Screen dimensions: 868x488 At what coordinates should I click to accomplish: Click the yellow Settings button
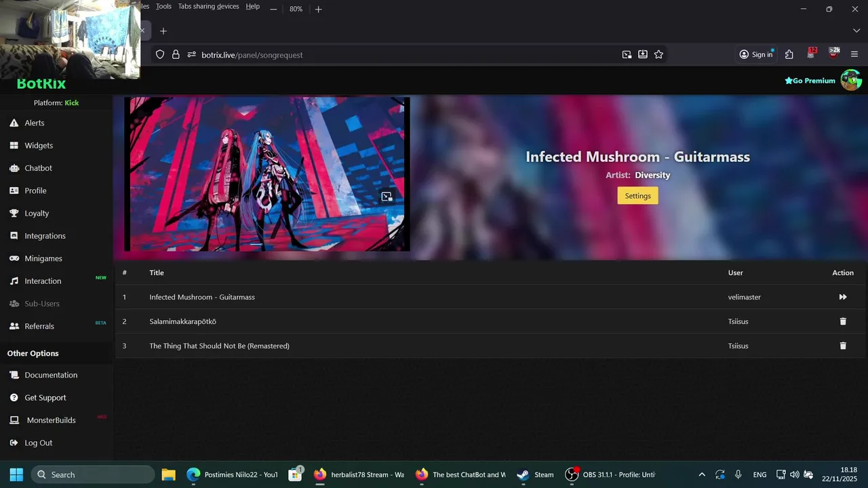pyautogui.click(x=637, y=196)
